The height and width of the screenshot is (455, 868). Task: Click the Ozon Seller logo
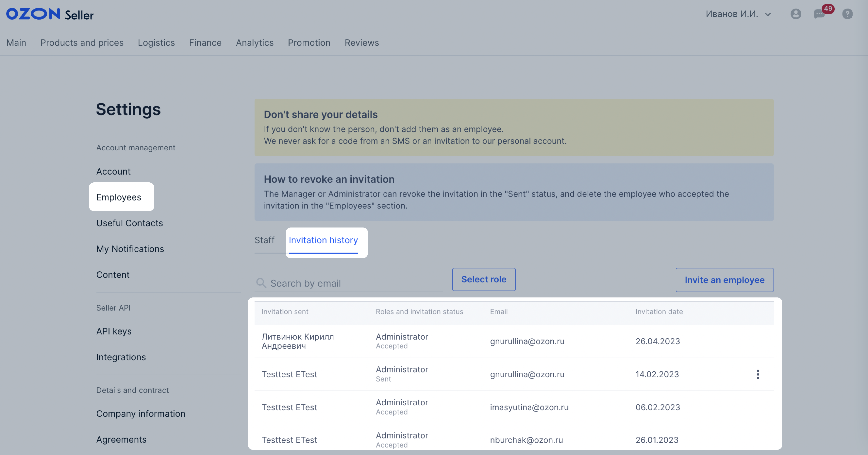point(50,14)
